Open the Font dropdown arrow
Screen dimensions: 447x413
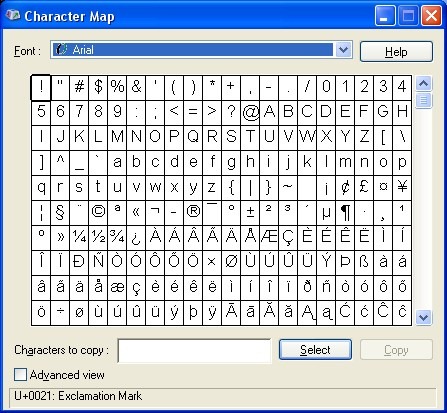coord(343,50)
